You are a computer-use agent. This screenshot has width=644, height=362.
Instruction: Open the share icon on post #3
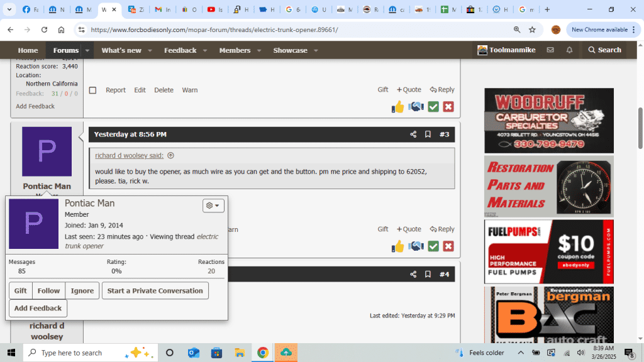[413, 134]
